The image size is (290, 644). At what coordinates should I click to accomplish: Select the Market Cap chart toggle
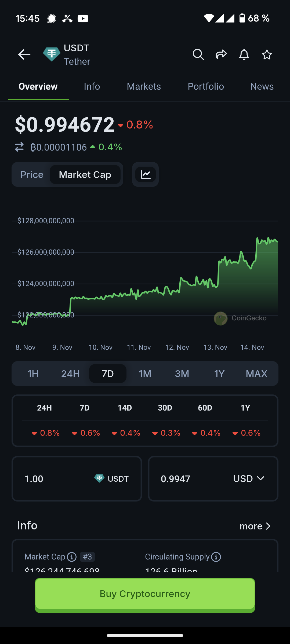(x=85, y=175)
